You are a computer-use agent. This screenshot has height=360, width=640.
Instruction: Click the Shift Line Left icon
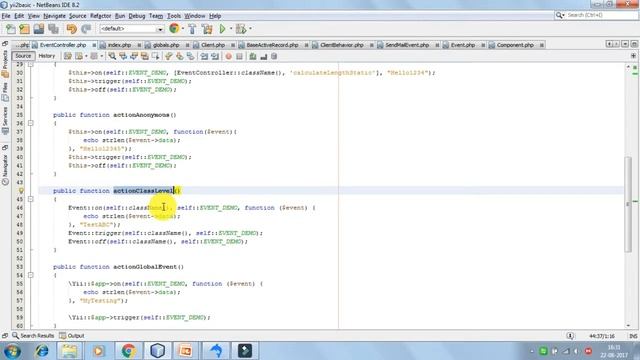click(x=204, y=56)
